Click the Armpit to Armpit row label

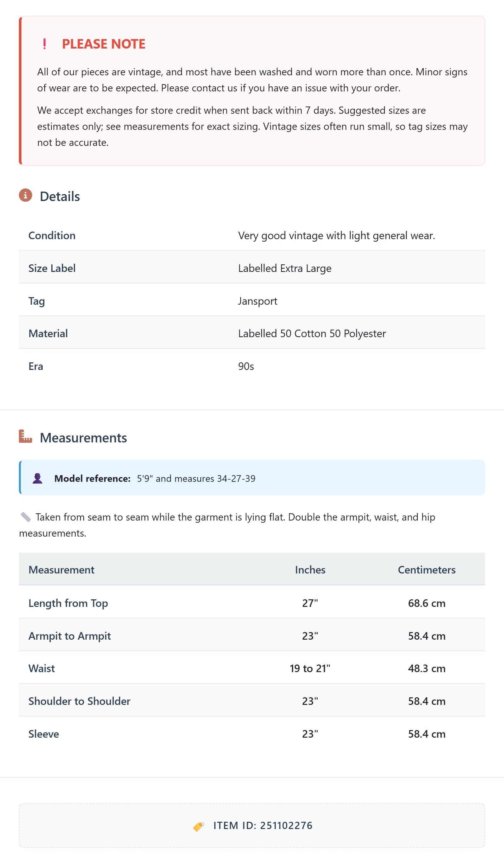coord(70,636)
